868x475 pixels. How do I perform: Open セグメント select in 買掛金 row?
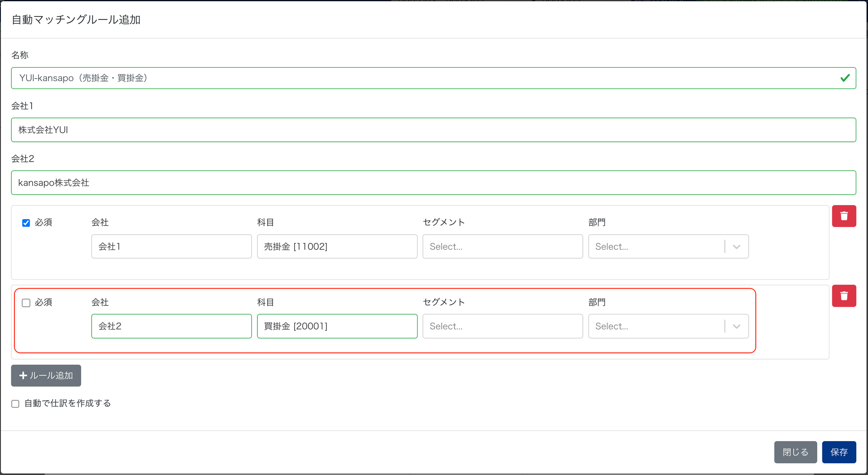click(x=503, y=326)
